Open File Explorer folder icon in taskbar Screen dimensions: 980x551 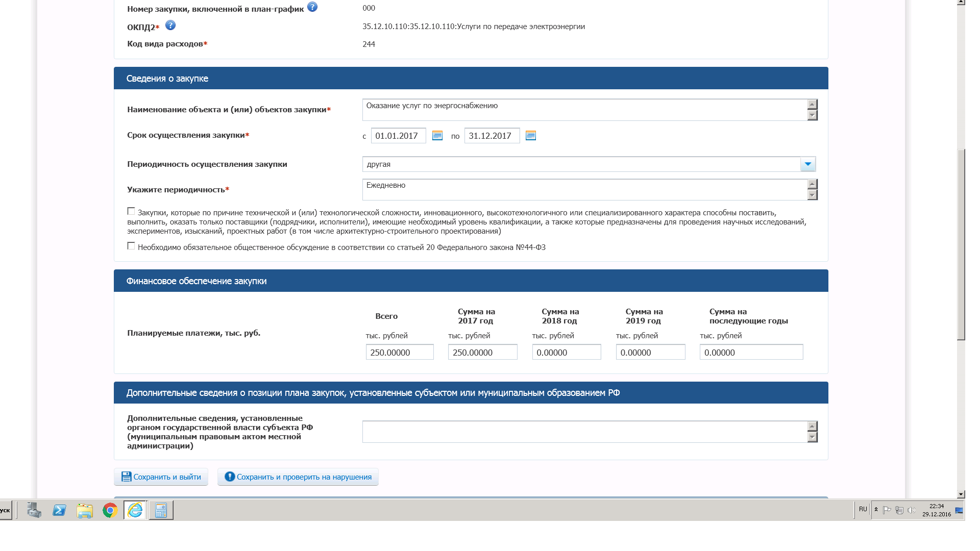pyautogui.click(x=85, y=510)
